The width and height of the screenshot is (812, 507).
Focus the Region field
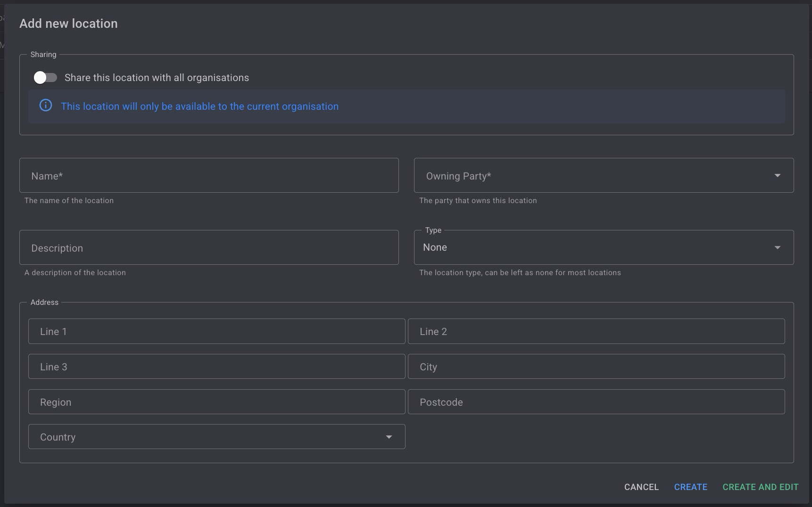click(217, 402)
